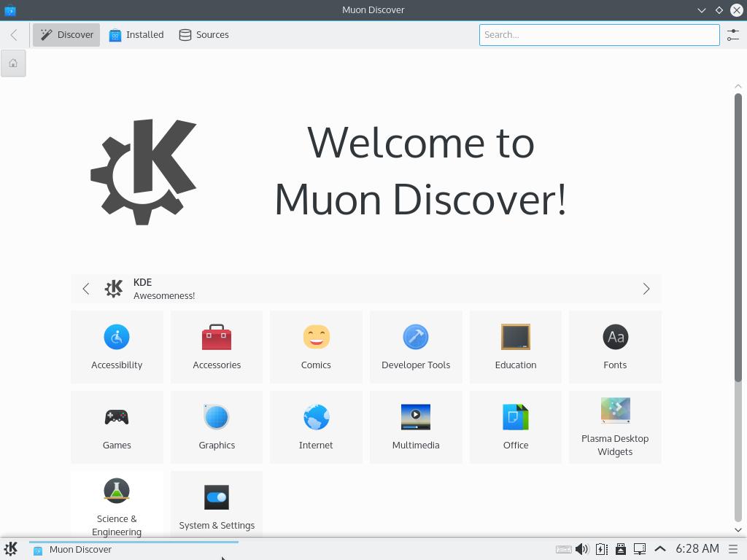
Task: Open the Comics smiley icon
Action: pos(317,337)
